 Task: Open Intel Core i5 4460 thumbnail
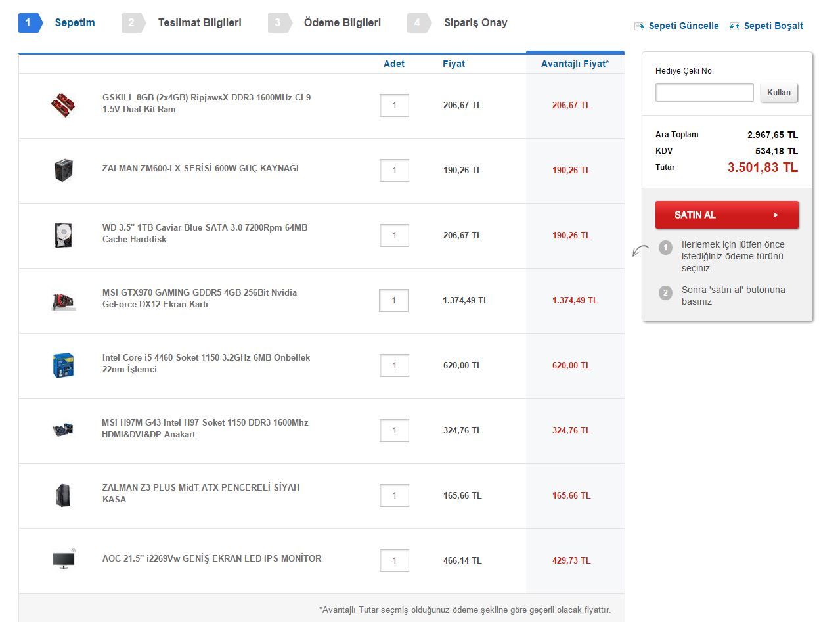pos(63,365)
